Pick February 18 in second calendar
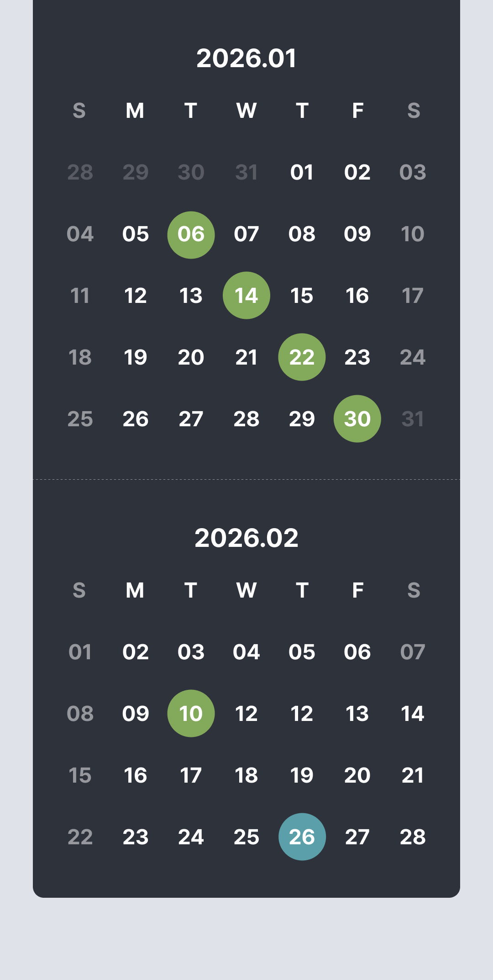The width and height of the screenshot is (493, 980). [x=246, y=775]
